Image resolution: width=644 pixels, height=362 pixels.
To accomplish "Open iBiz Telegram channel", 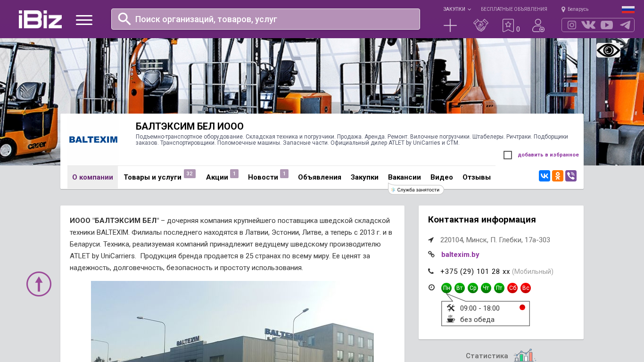I will (x=625, y=25).
